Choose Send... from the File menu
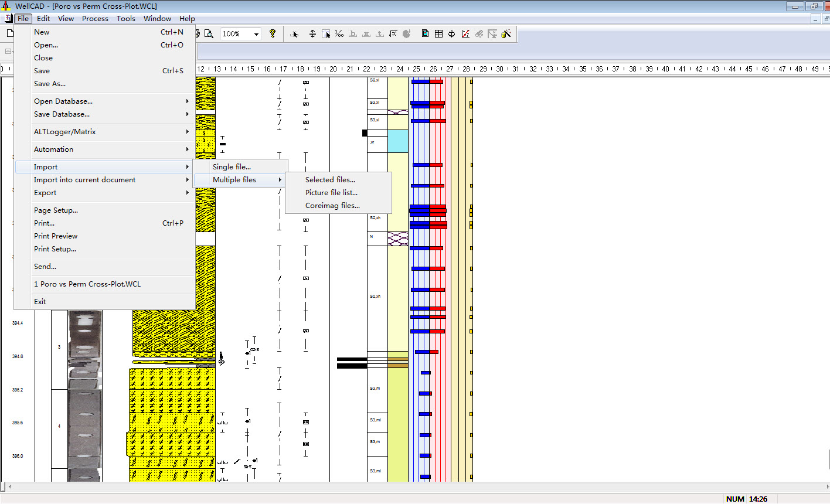Image resolution: width=830 pixels, height=504 pixels. [105, 267]
